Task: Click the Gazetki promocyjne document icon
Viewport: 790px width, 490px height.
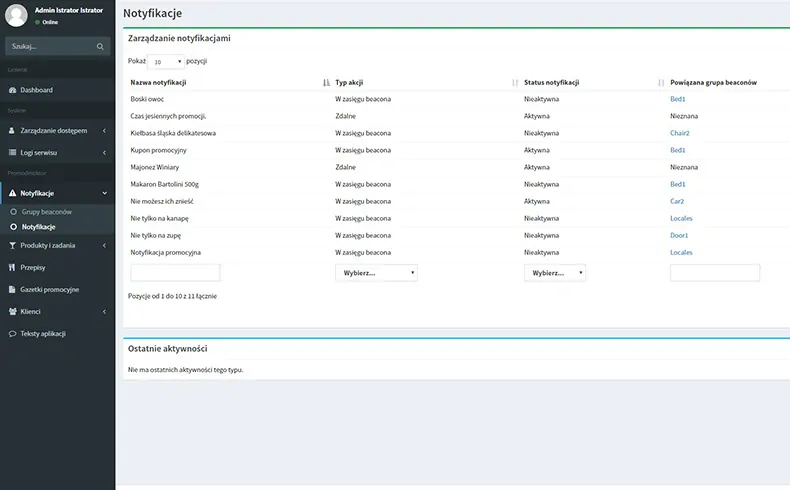Action: click(12, 289)
